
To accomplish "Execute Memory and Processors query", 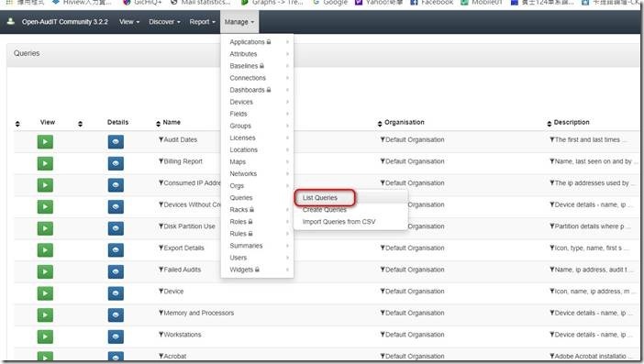I will 45,314.
